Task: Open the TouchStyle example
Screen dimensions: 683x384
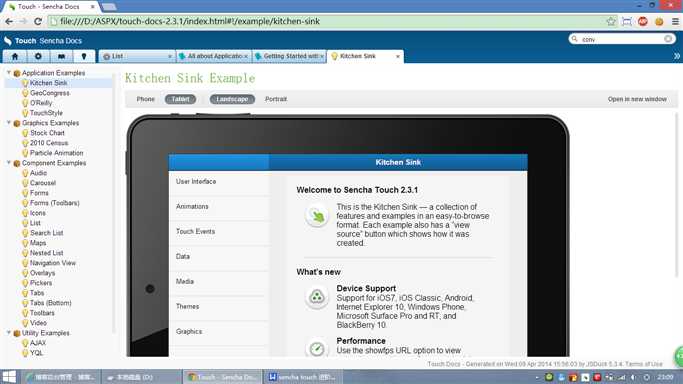Action: tap(46, 113)
